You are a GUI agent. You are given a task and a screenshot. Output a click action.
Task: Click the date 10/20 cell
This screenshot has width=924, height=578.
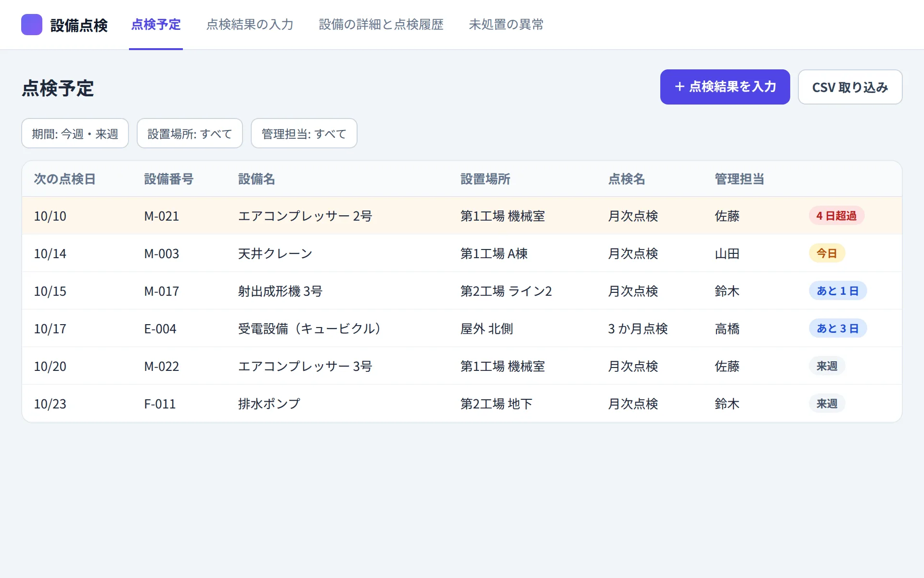(x=50, y=366)
